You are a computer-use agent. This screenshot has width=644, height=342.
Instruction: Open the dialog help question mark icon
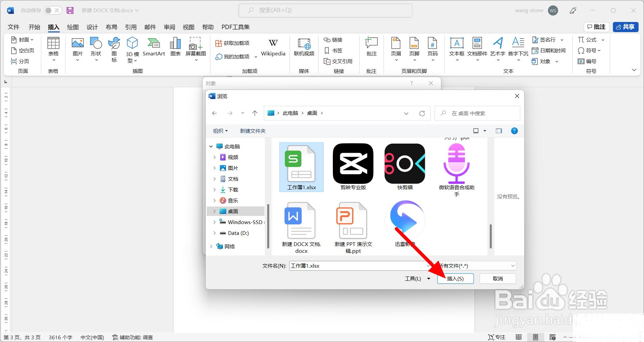coord(514,131)
